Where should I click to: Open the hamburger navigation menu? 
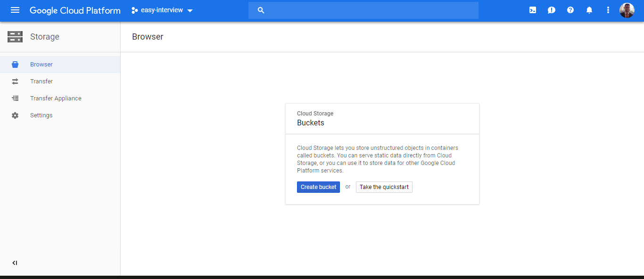(15, 10)
